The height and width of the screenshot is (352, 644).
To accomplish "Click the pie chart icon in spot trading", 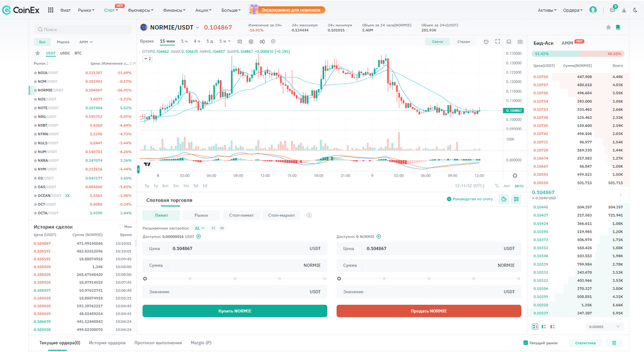I will click(504, 199).
